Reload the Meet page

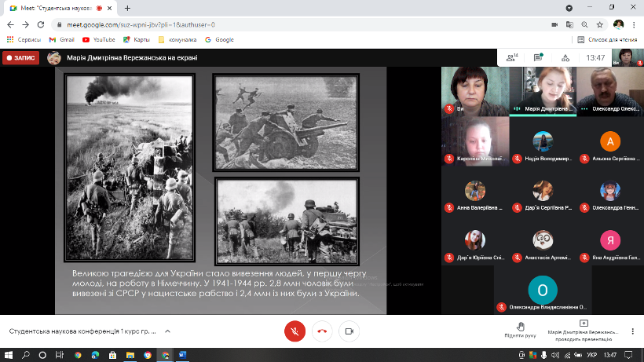41,24
